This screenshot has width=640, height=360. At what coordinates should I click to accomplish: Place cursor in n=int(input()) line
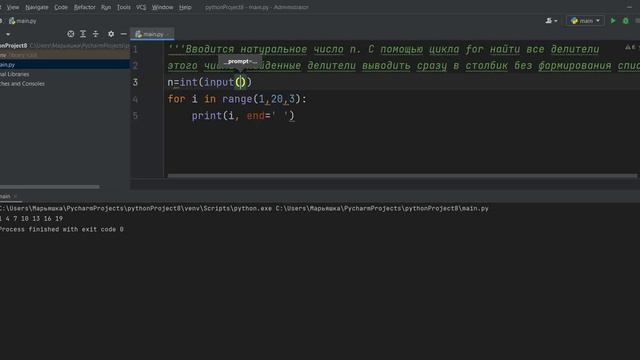point(210,82)
